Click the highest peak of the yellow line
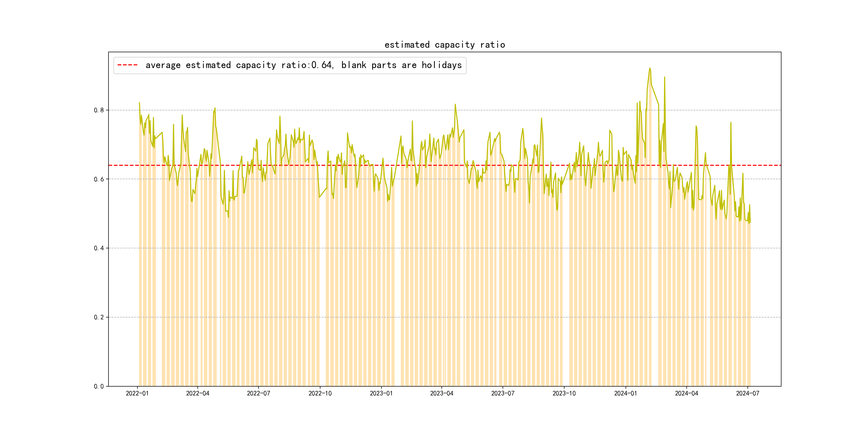Viewport: 868px width, 434px height. tap(650, 68)
